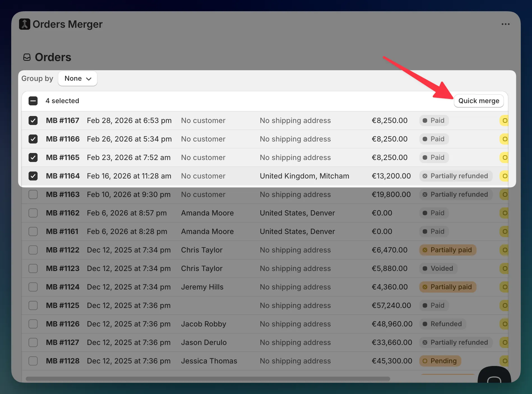Click the Partially paid badge on MB #1122

click(448, 250)
